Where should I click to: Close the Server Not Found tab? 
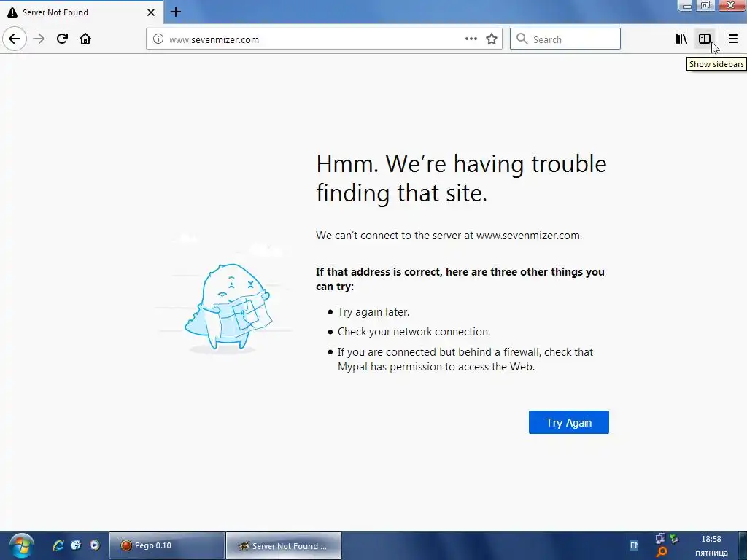click(x=150, y=12)
